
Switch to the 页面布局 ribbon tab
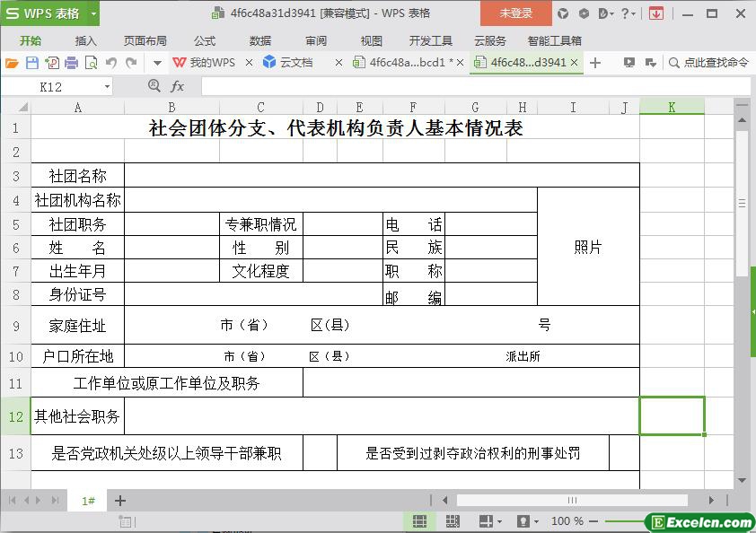tap(145, 40)
